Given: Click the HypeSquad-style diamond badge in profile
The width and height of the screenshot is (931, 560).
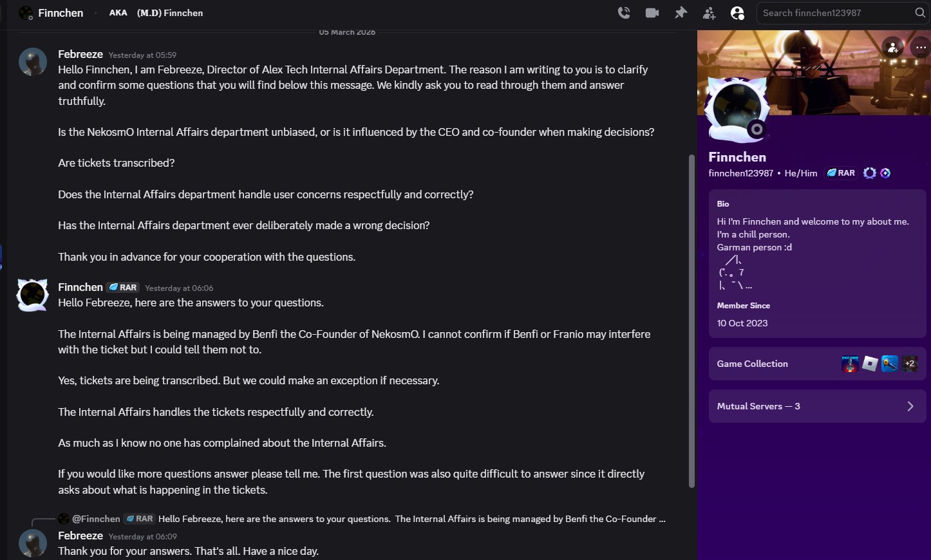Looking at the screenshot, I should coord(885,173).
